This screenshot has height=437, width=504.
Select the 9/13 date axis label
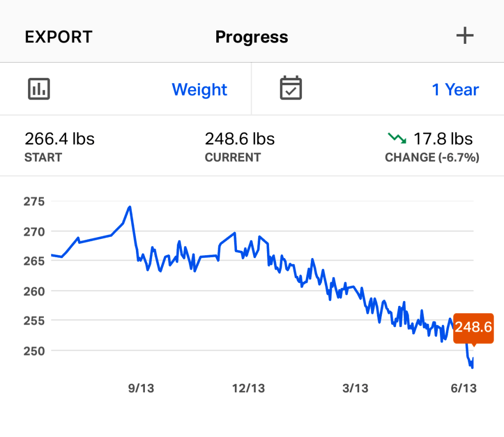tap(141, 388)
